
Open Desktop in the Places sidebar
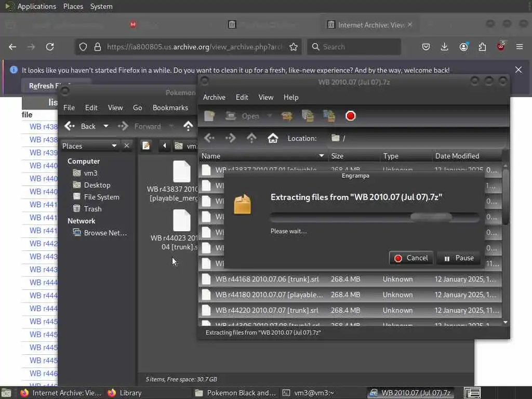pyautogui.click(x=91, y=185)
